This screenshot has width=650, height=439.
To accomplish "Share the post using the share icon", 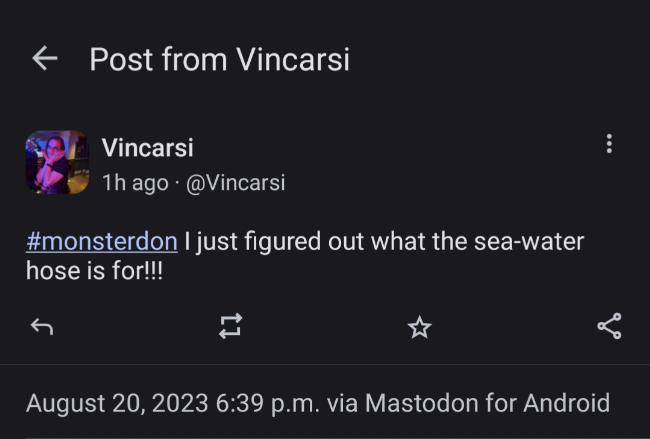I will 609,326.
